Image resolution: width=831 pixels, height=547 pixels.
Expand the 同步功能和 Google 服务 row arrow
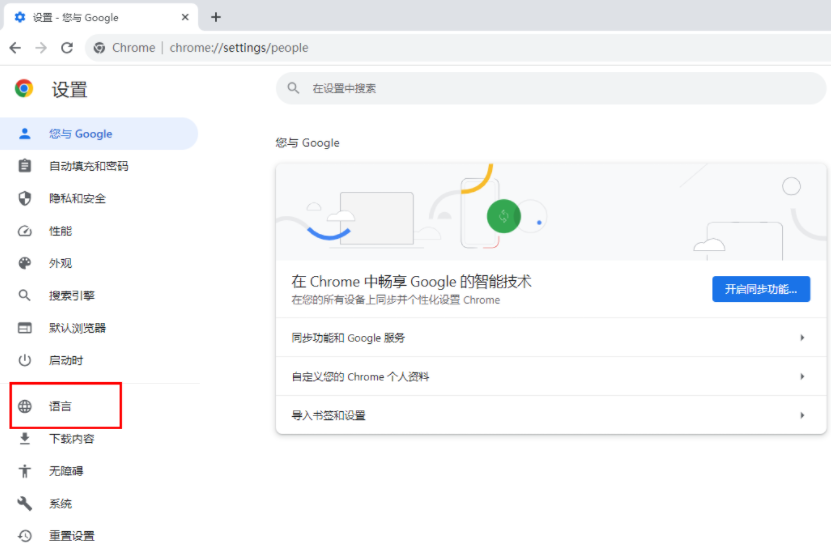[x=802, y=338]
